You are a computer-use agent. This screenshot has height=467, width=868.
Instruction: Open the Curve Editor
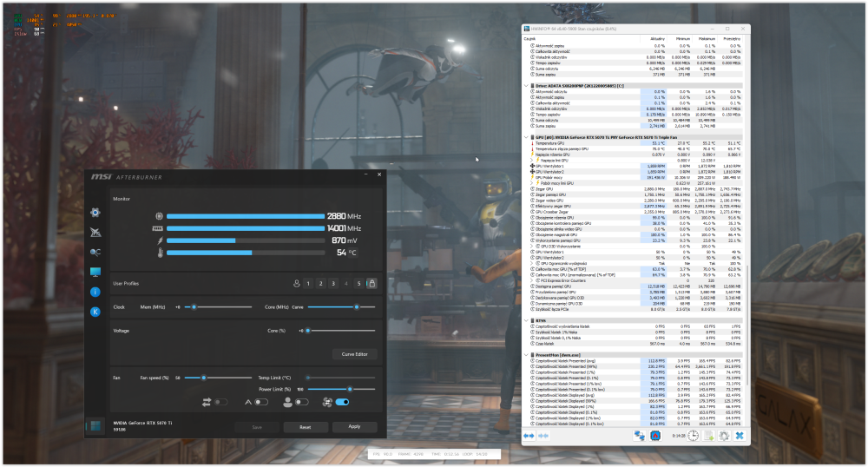click(354, 353)
